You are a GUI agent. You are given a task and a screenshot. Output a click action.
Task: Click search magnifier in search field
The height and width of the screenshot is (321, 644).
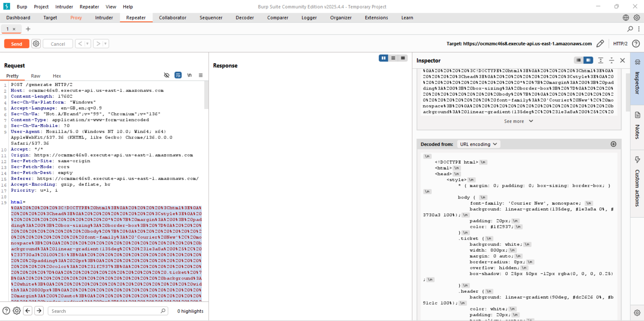(x=163, y=311)
